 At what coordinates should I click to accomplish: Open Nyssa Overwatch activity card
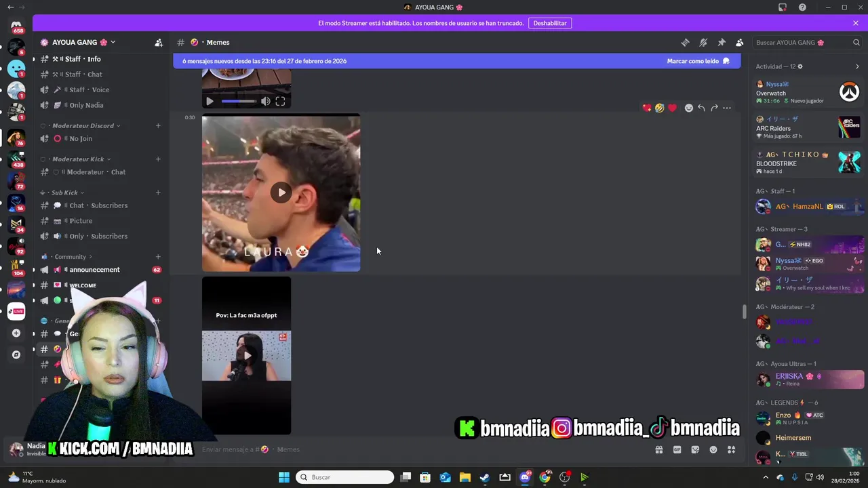[808, 92]
